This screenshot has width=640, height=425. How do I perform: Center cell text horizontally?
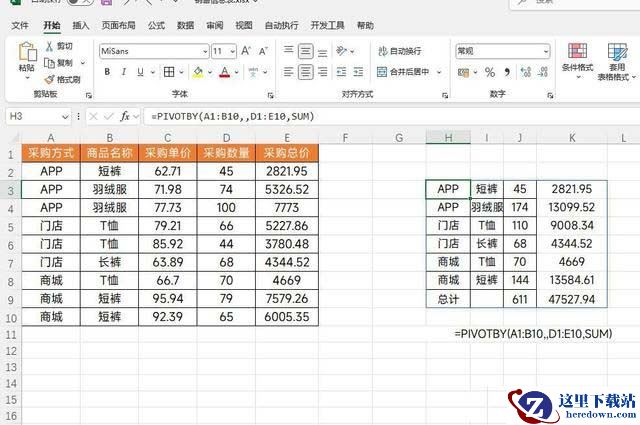[x=305, y=72]
